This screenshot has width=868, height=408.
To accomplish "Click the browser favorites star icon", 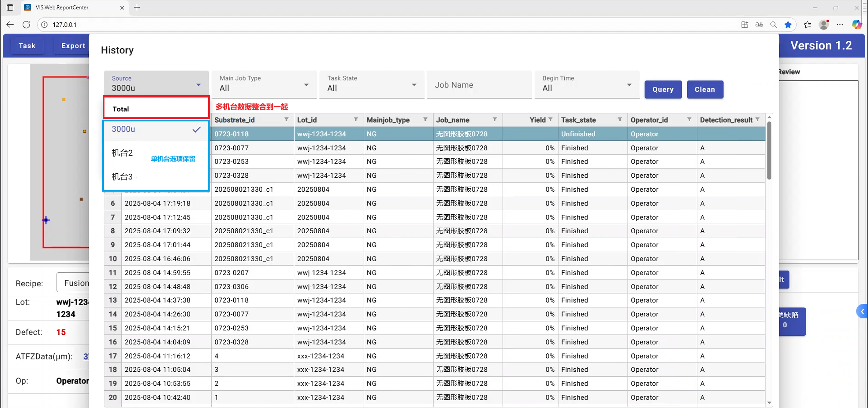I will click(x=788, y=24).
